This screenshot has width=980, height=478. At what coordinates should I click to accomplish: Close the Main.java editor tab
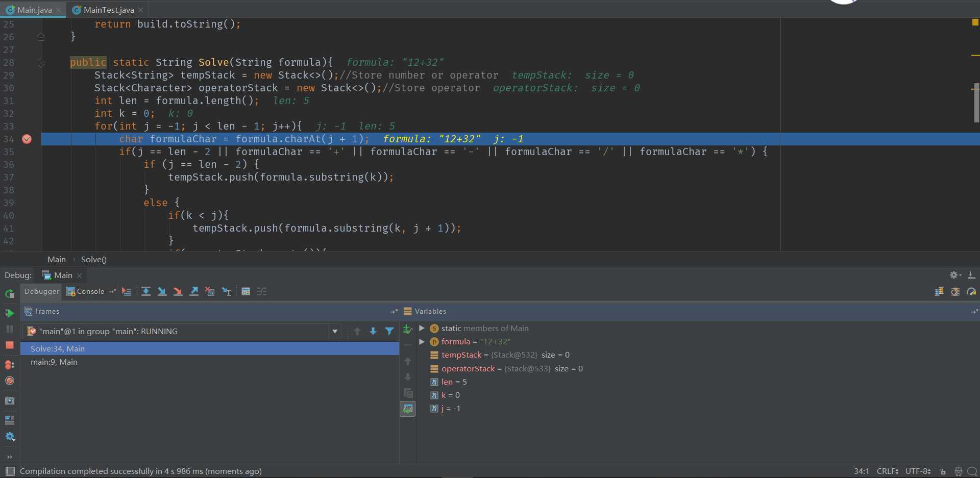coord(59,10)
